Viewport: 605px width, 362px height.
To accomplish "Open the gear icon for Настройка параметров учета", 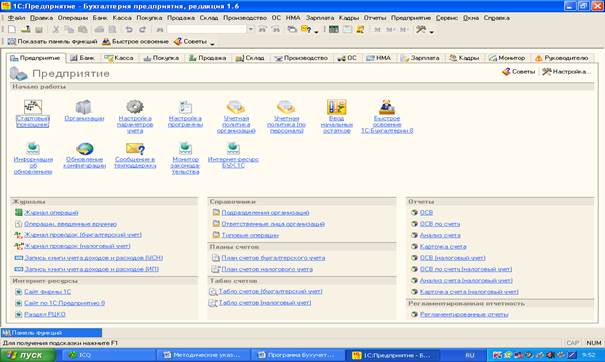I will 135,107.
